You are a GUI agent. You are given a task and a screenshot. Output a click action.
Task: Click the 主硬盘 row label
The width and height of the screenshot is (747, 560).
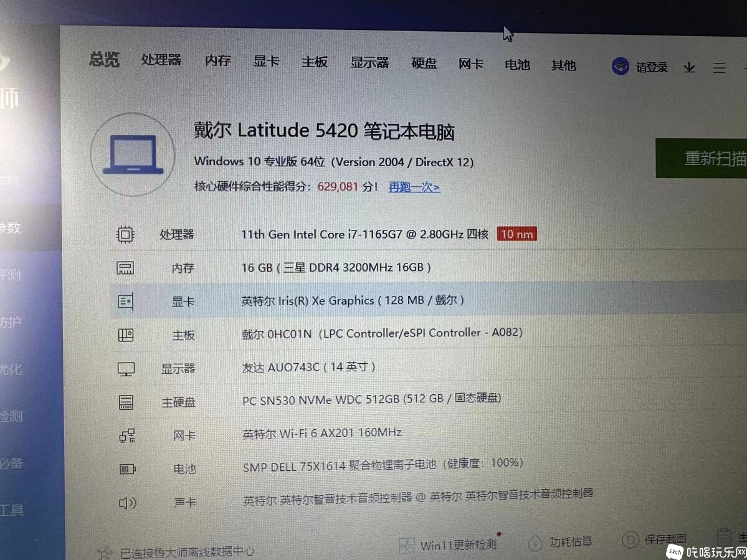178,402
